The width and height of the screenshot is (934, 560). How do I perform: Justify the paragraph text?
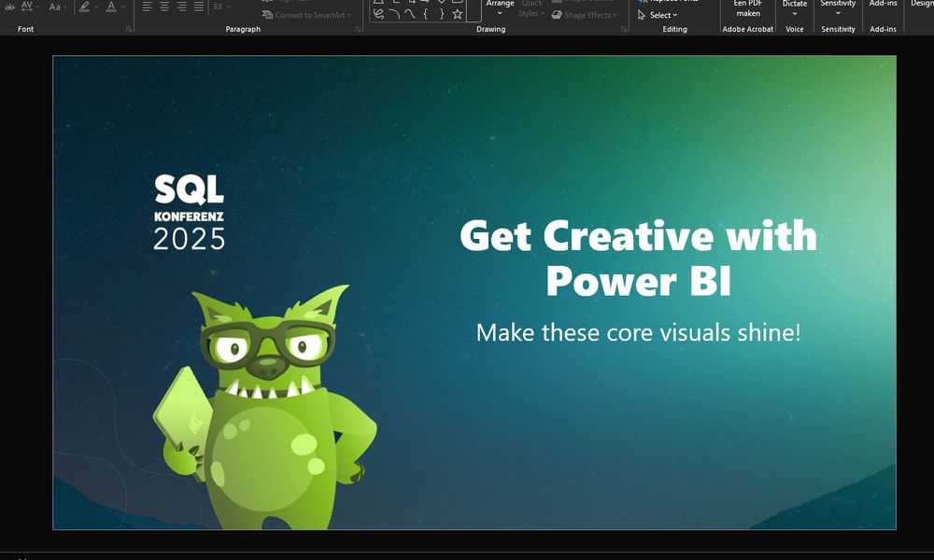(x=199, y=7)
